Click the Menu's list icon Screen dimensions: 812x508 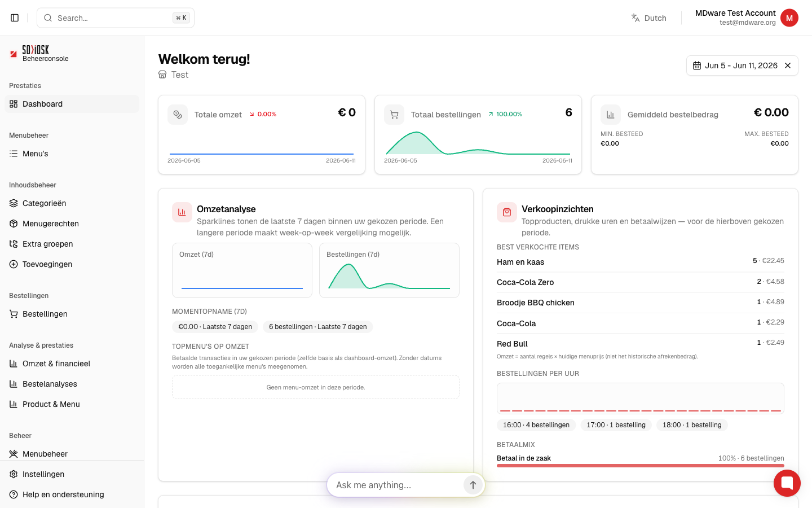coord(14,154)
